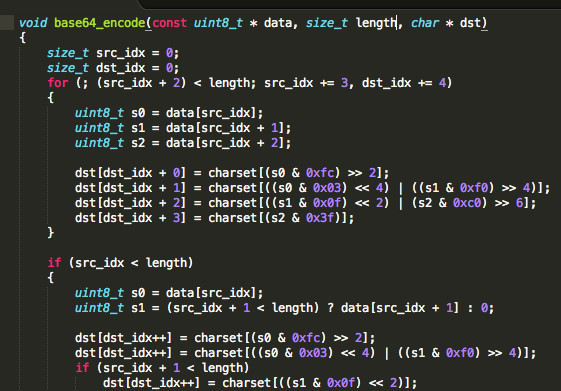
Task: Click the base64_encode function name
Action: 99,23
